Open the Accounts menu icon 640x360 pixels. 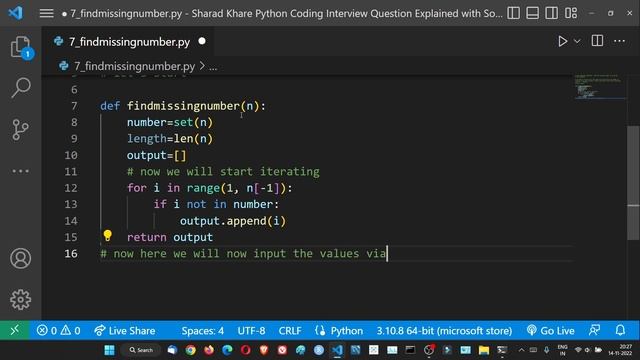tap(20, 258)
